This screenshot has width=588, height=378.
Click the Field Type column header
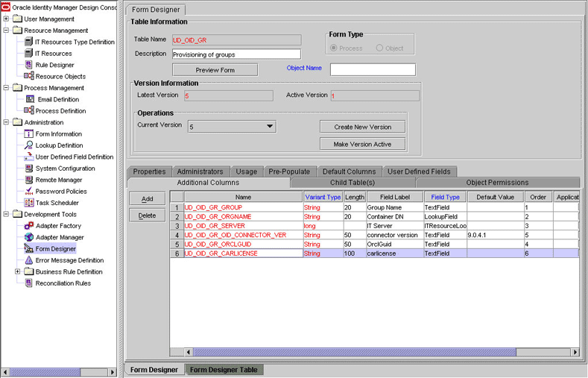click(x=445, y=197)
